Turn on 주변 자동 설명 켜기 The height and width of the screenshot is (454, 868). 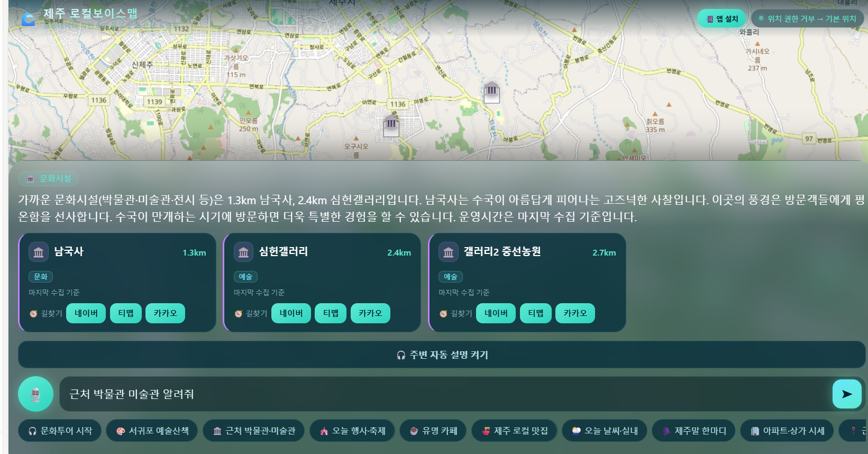pyautogui.click(x=442, y=355)
